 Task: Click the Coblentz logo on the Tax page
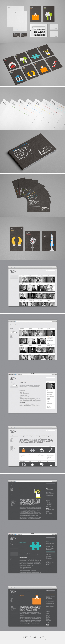pos(13,485)
